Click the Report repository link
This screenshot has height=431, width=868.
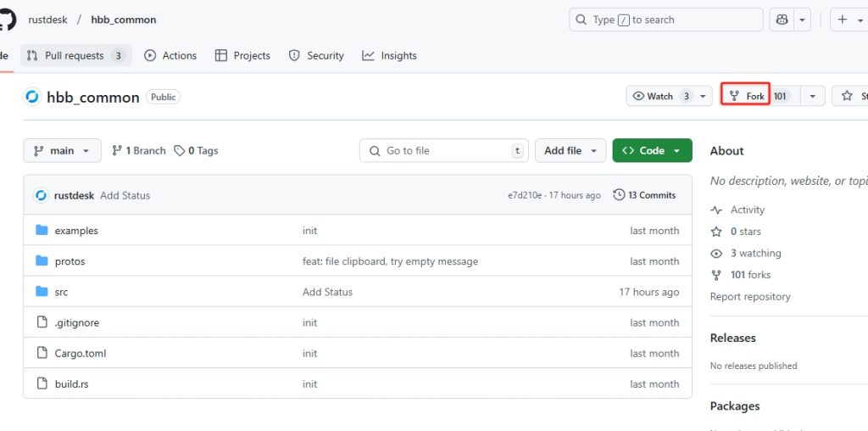coord(750,297)
